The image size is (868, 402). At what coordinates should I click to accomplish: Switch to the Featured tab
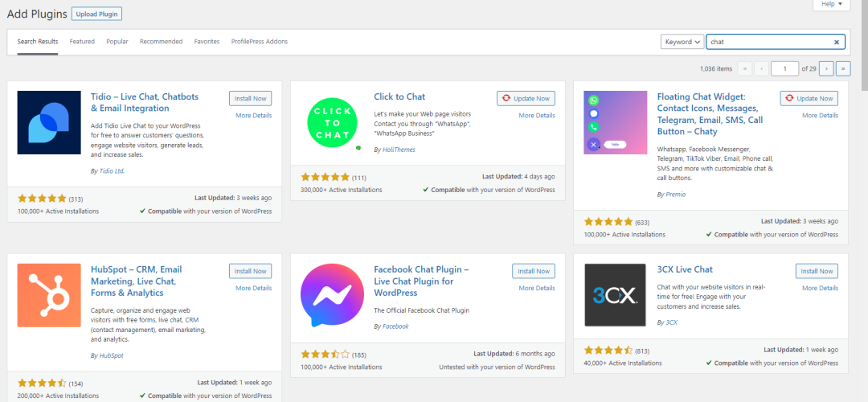pyautogui.click(x=82, y=42)
